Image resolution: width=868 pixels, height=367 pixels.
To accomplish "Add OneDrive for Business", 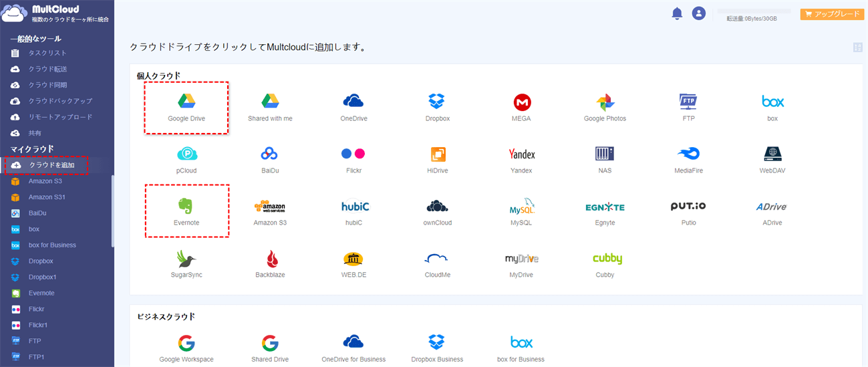I will pos(353,348).
